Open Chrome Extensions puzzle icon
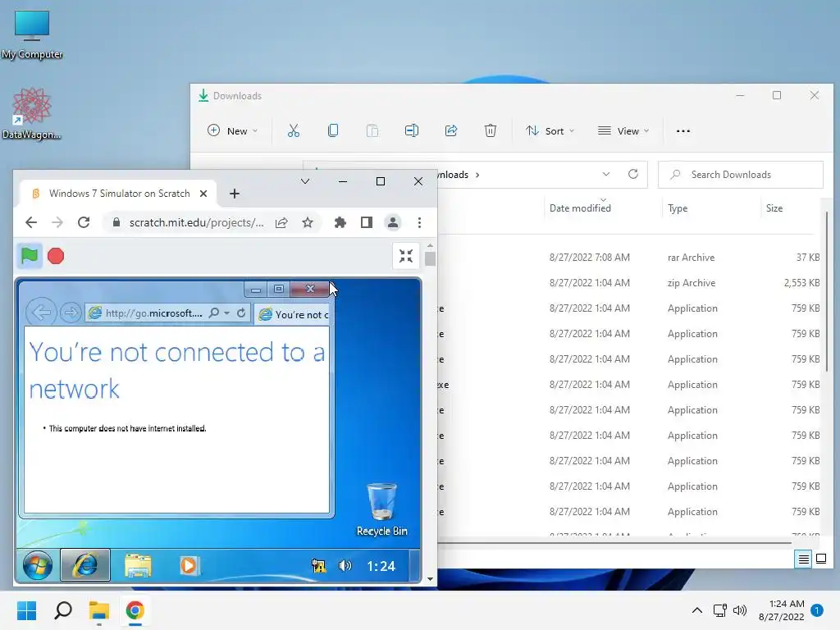 (340, 222)
